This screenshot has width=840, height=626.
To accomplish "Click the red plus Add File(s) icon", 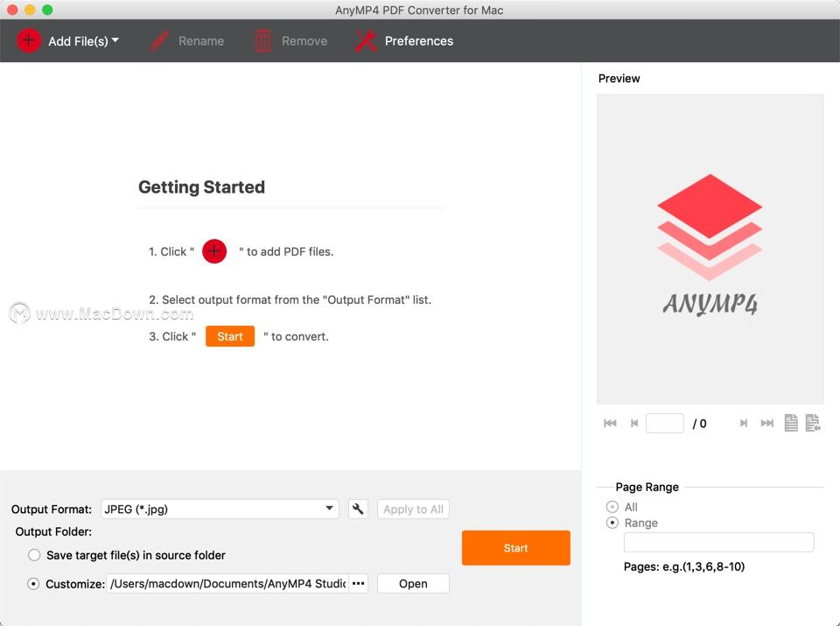I will pyautogui.click(x=28, y=41).
